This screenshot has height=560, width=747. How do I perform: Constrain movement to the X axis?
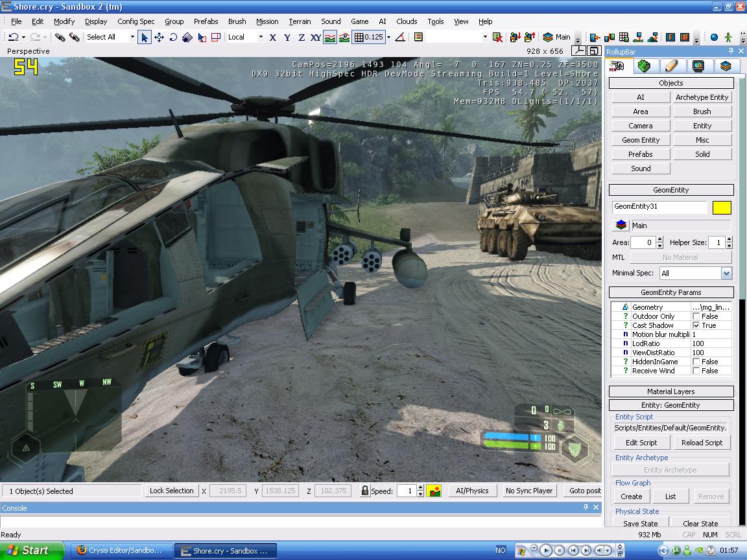click(272, 37)
